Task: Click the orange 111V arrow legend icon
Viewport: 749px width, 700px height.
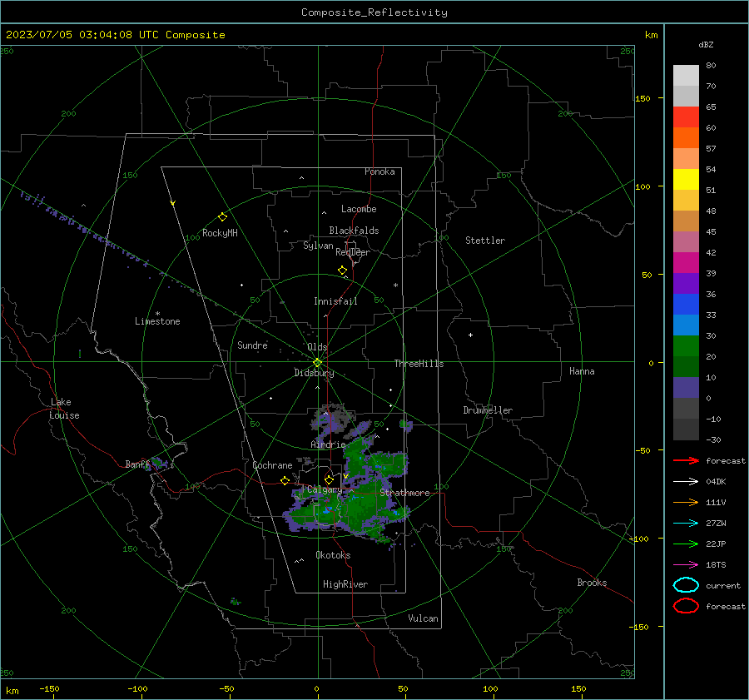Action: pyautogui.click(x=686, y=502)
